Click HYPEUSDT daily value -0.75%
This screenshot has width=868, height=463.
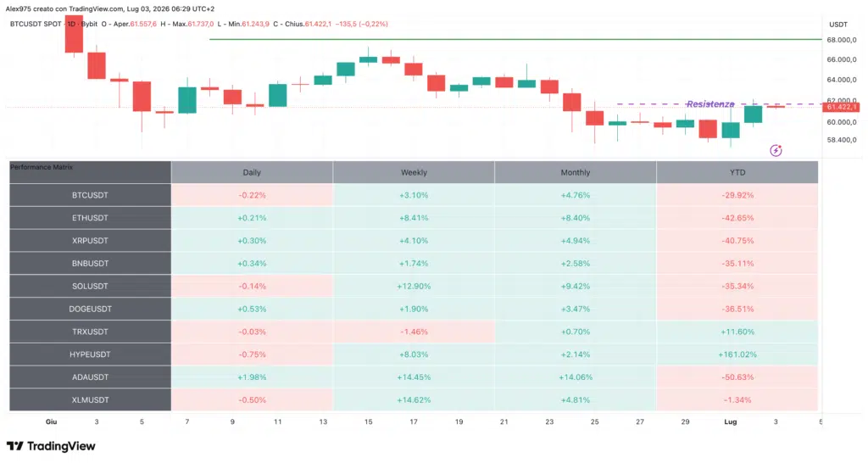coord(252,354)
